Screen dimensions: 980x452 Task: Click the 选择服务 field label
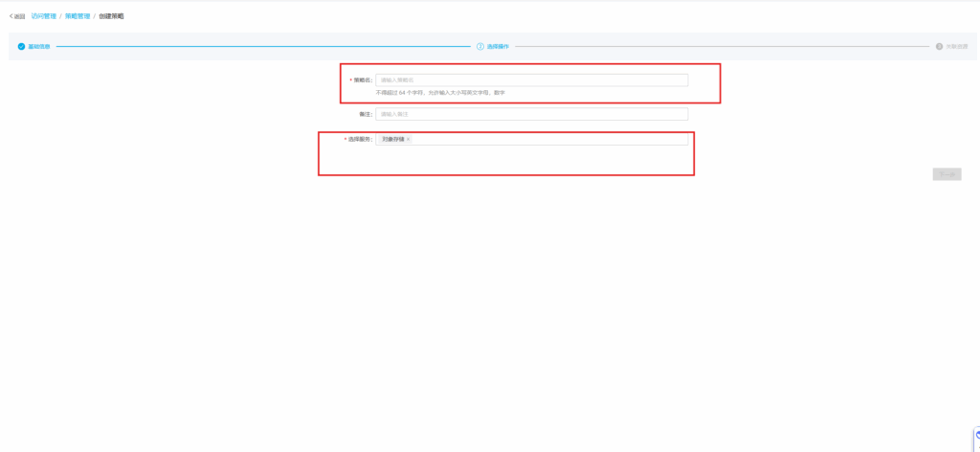(x=360, y=139)
